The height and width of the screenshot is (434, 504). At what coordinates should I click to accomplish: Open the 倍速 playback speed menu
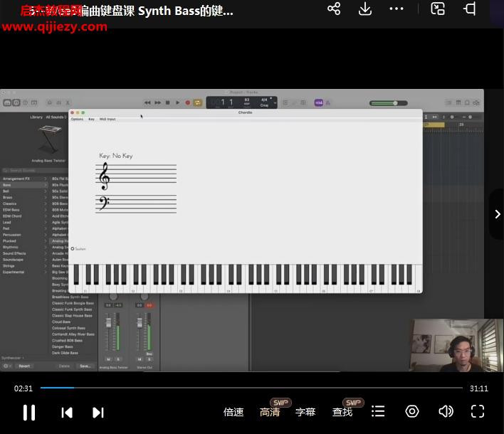[x=233, y=412]
